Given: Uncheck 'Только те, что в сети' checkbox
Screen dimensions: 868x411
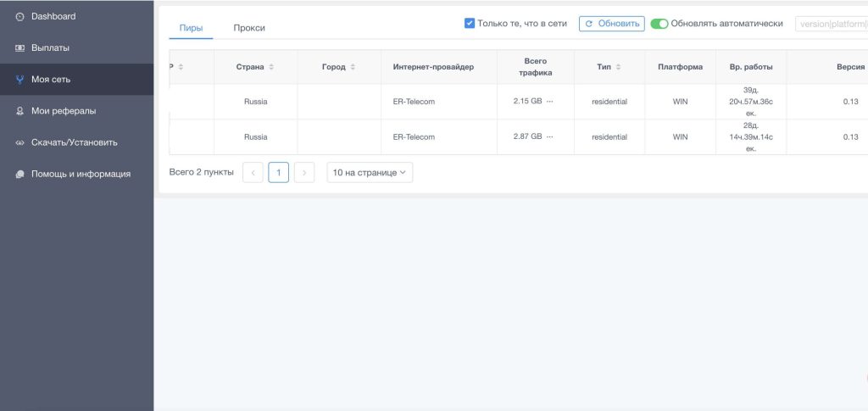Looking at the screenshot, I should click(x=470, y=24).
